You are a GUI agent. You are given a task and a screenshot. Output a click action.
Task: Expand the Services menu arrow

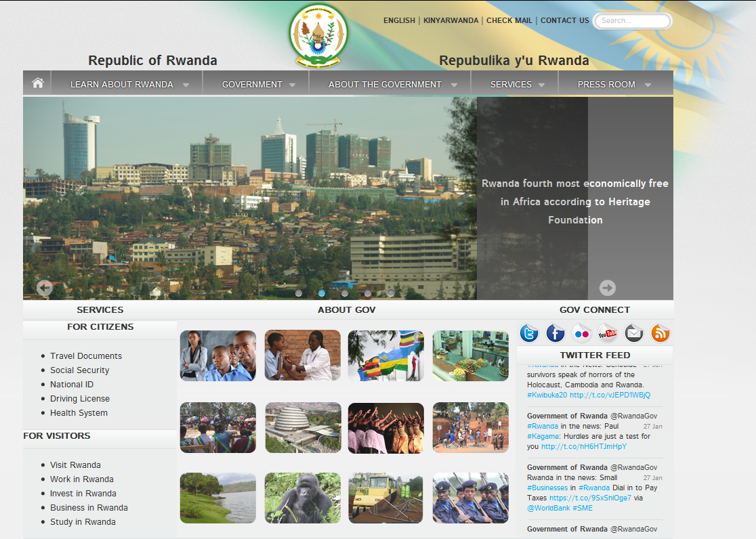pos(541,85)
